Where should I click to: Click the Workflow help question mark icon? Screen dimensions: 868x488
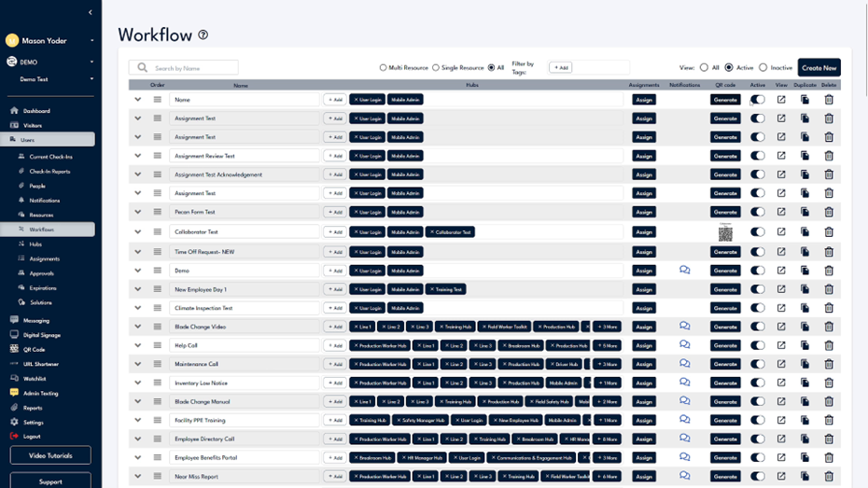(203, 35)
